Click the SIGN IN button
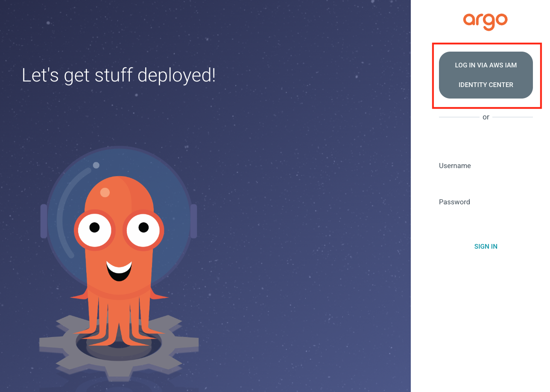The height and width of the screenshot is (392, 550). tap(486, 247)
